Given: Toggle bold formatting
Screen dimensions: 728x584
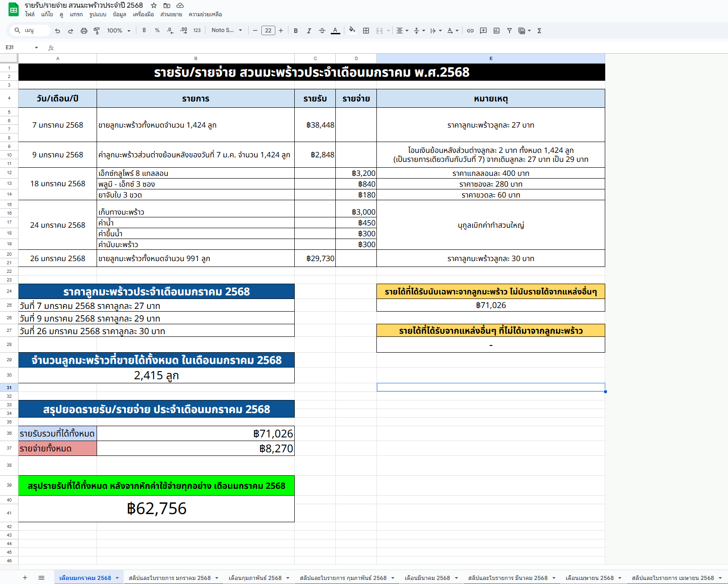Looking at the screenshot, I should (x=296, y=31).
